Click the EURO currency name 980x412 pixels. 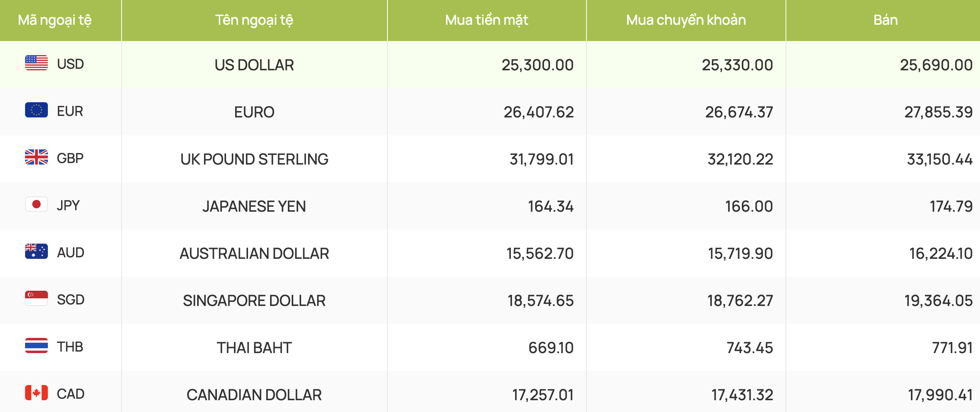tap(254, 113)
